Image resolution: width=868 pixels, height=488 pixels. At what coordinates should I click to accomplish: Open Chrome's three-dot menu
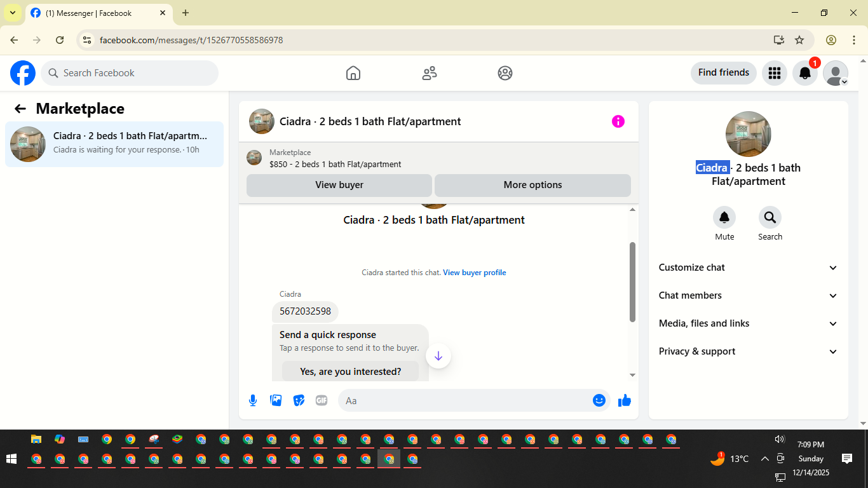(854, 40)
